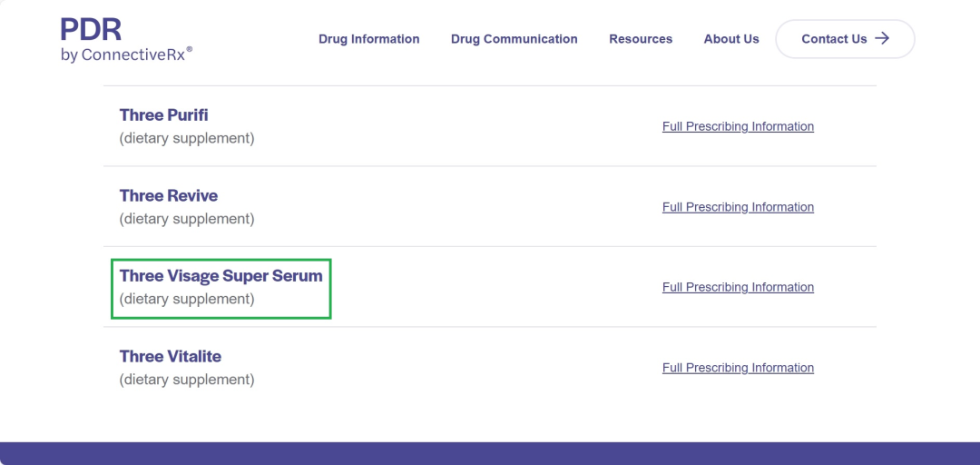Click the dietary supplement label under Three Vitalite
This screenshot has height=465, width=980.
click(187, 380)
